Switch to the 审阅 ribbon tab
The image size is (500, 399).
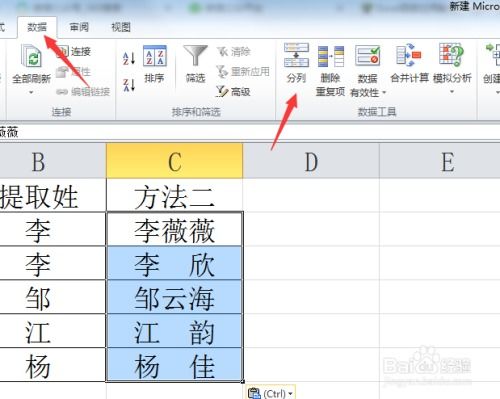(x=79, y=27)
